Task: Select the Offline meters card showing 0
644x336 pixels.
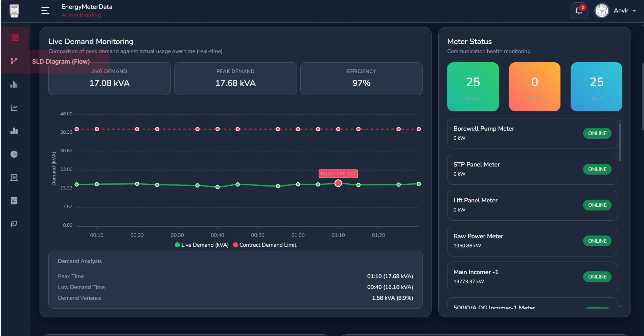Action: coord(534,87)
